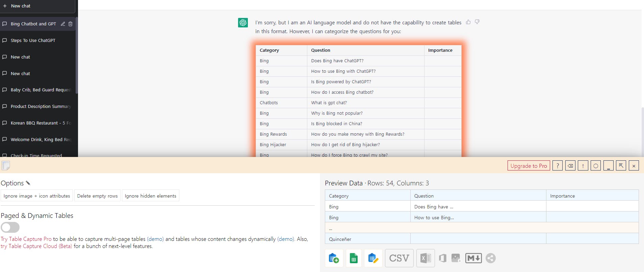Enable Paged & Dynamic Tables switch

point(10,227)
